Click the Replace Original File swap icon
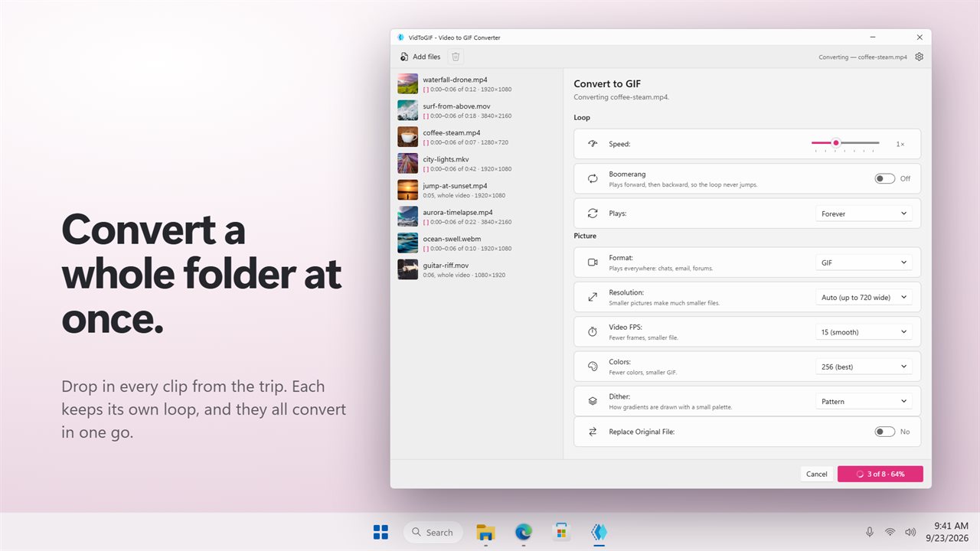 (x=593, y=432)
